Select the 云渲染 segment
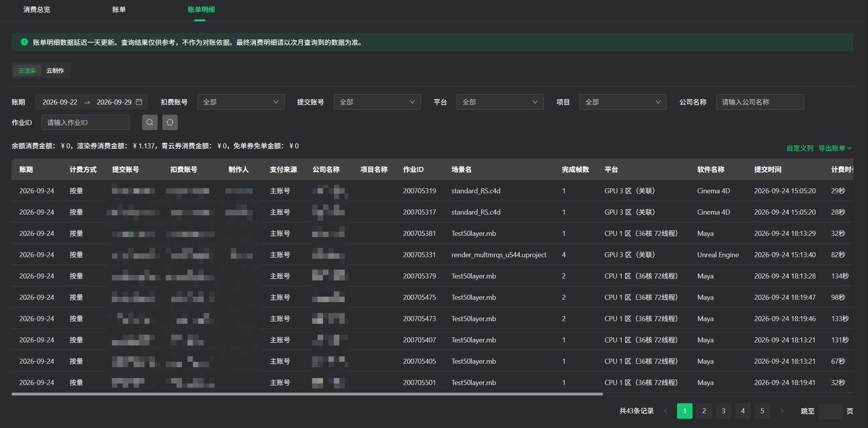 pyautogui.click(x=27, y=70)
